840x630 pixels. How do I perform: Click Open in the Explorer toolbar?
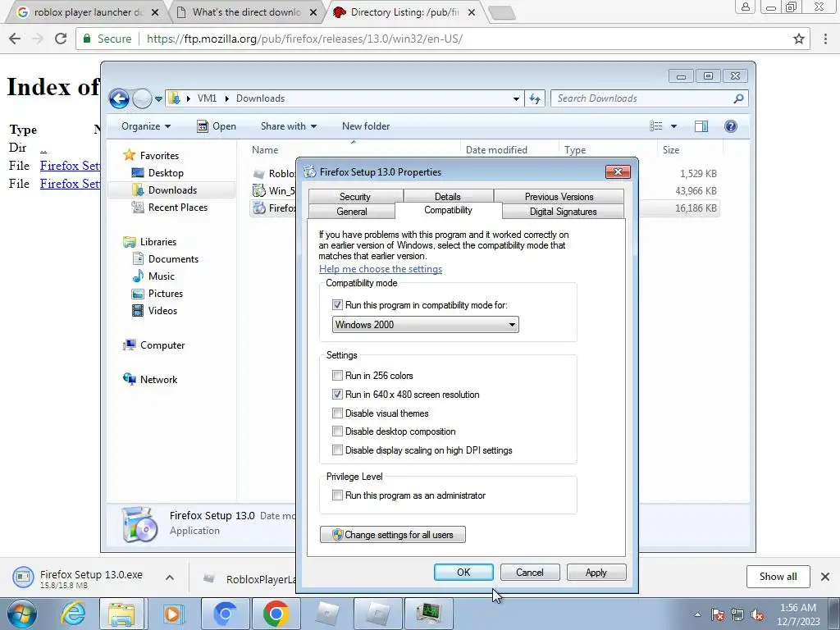pos(217,126)
